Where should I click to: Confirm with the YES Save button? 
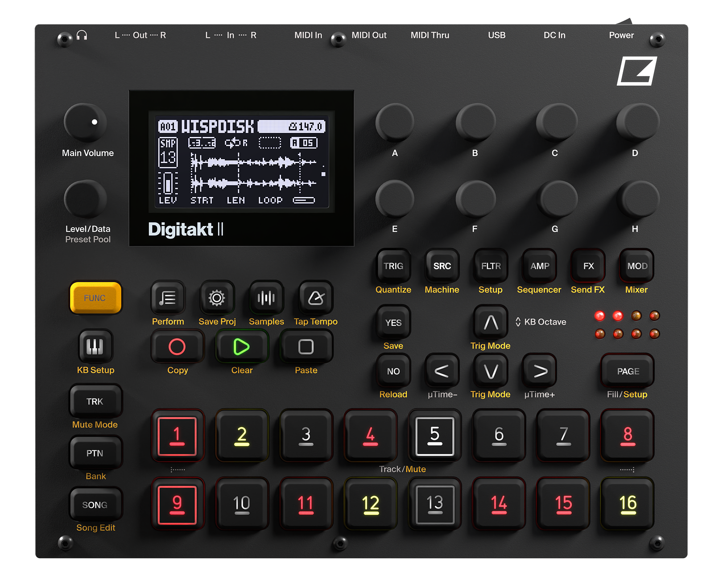pyautogui.click(x=393, y=322)
